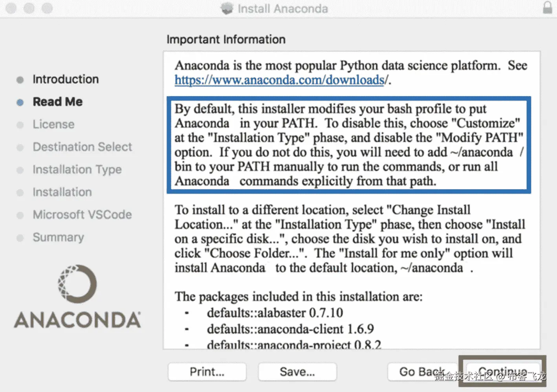Select the Installation Type step label
The width and height of the screenshot is (557, 392).
[77, 170]
